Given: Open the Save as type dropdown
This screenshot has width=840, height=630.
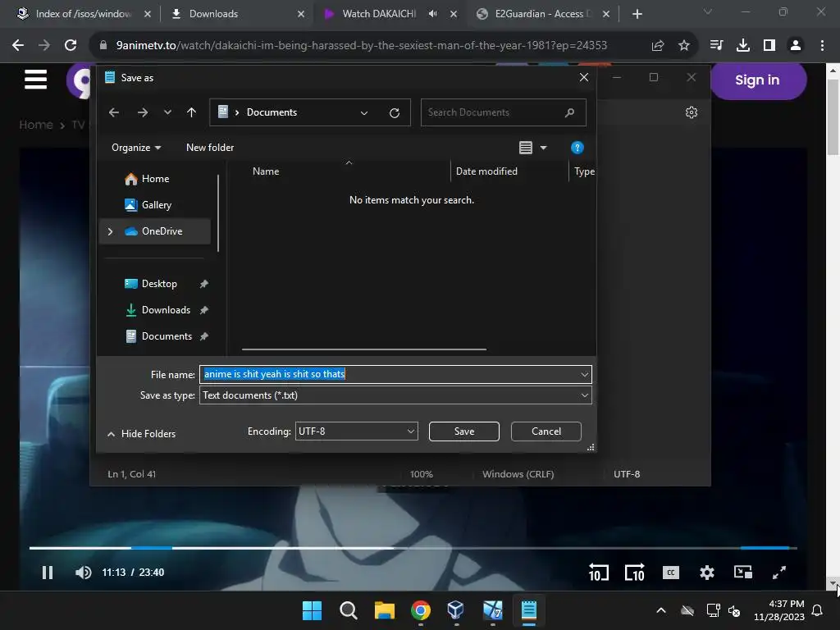Looking at the screenshot, I should [395, 395].
